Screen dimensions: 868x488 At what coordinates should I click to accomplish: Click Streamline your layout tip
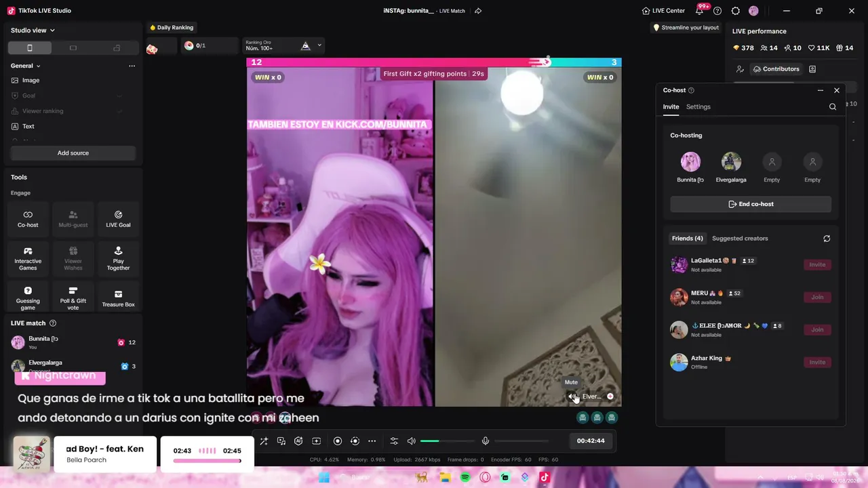click(x=686, y=28)
